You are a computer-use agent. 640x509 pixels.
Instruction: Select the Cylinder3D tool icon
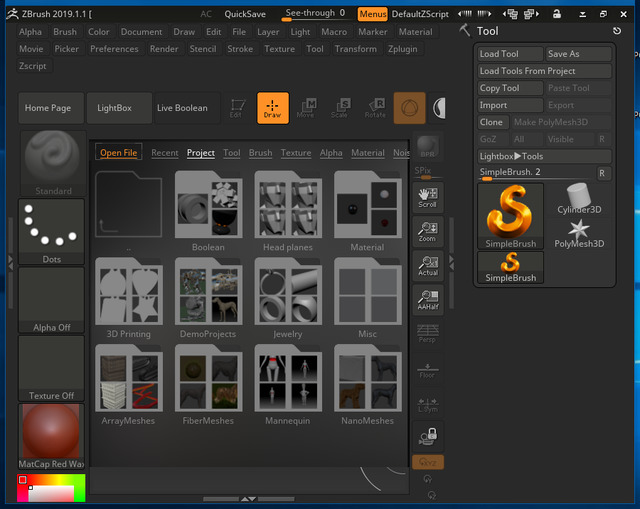(x=579, y=198)
